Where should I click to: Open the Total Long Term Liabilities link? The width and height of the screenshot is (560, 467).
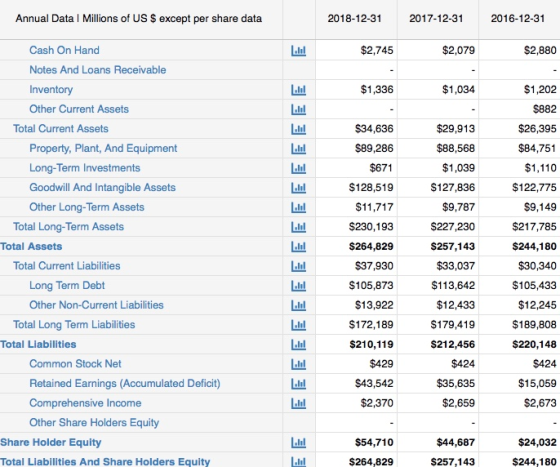(74, 325)
